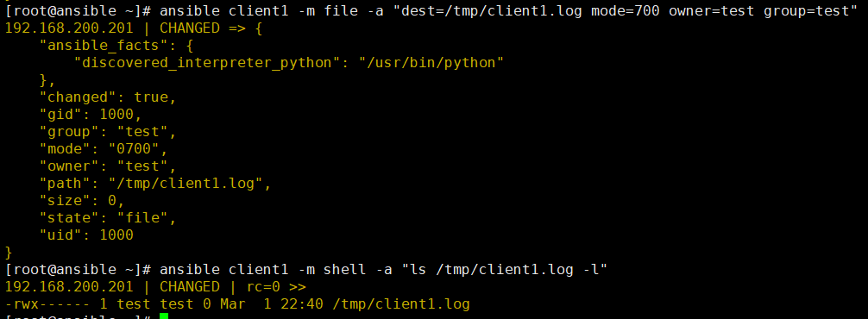Click the "gid": 1000 line
This screenshot has height=319, width=868.
pos(91,115)
